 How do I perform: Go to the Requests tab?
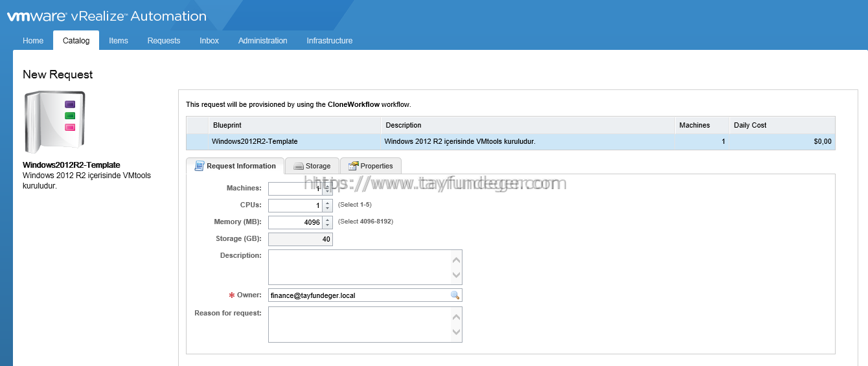coord(164,40)
